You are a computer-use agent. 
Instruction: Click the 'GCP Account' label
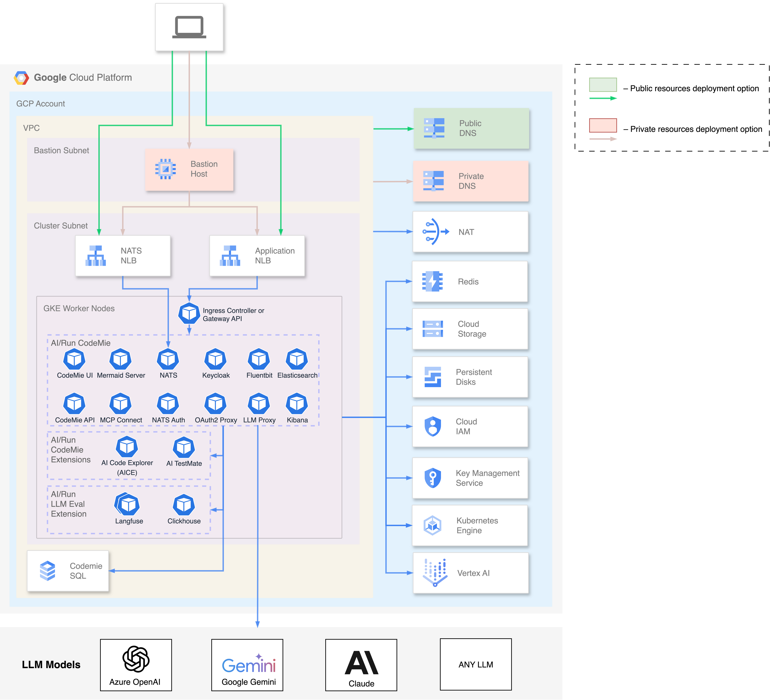(x=41, y=104)
